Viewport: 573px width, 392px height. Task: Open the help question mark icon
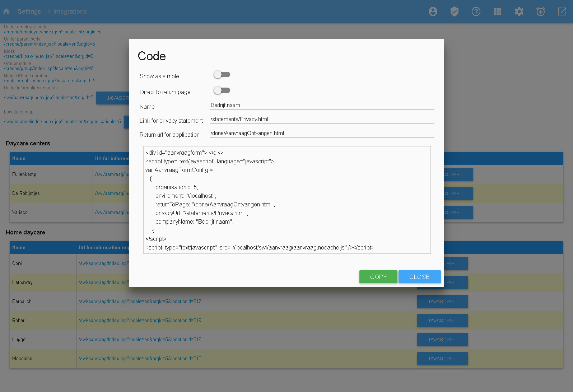pos(476,11)
